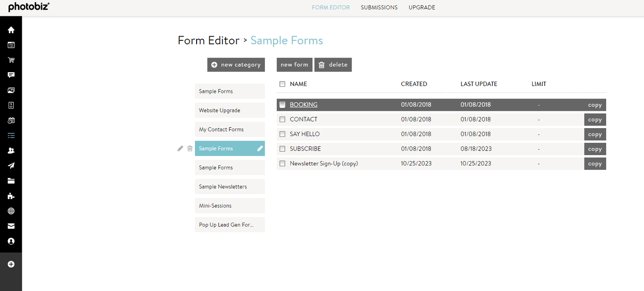Check the checkbox next to CONTACT form

click(283, 119)
